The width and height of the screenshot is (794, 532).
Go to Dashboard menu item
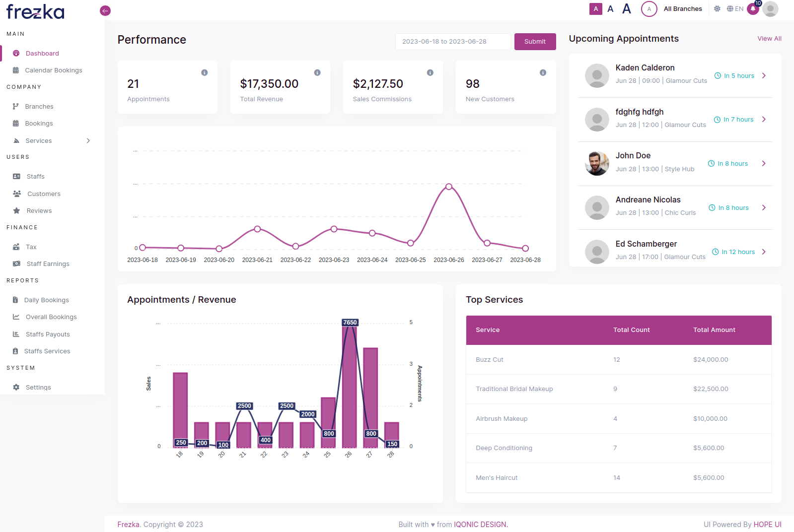(42, 53)
